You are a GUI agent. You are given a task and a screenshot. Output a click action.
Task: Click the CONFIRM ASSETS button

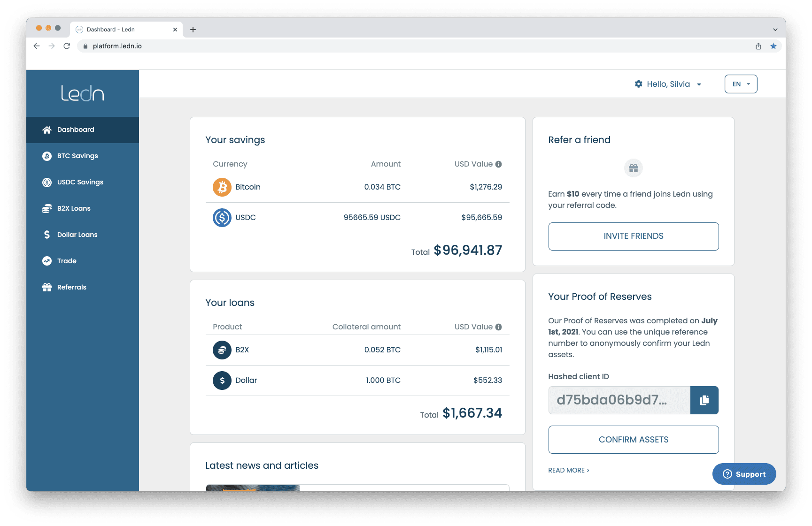[634, 440]
